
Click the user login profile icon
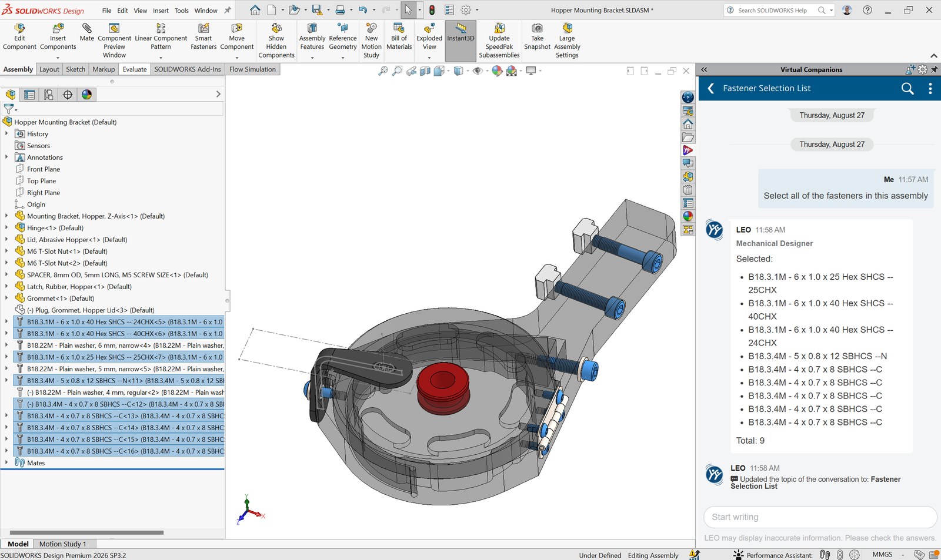tap(847, 10)
